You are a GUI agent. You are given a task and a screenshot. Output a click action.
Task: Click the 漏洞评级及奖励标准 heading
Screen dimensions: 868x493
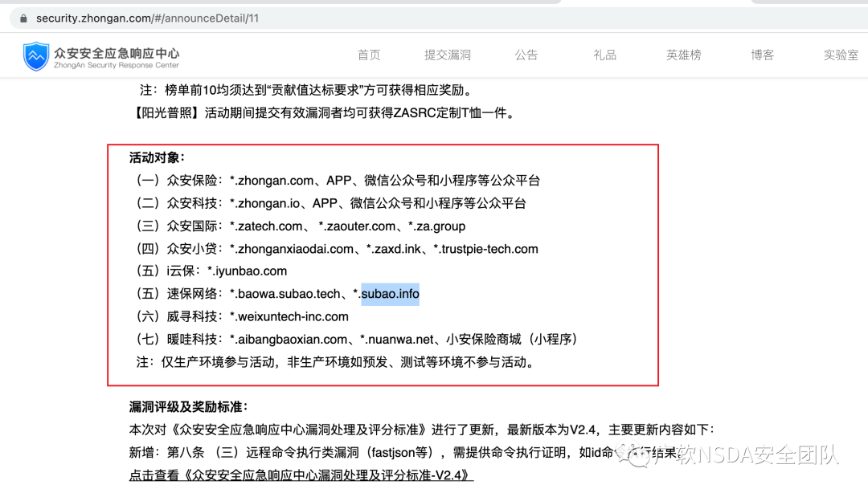(x=188, y=407)
